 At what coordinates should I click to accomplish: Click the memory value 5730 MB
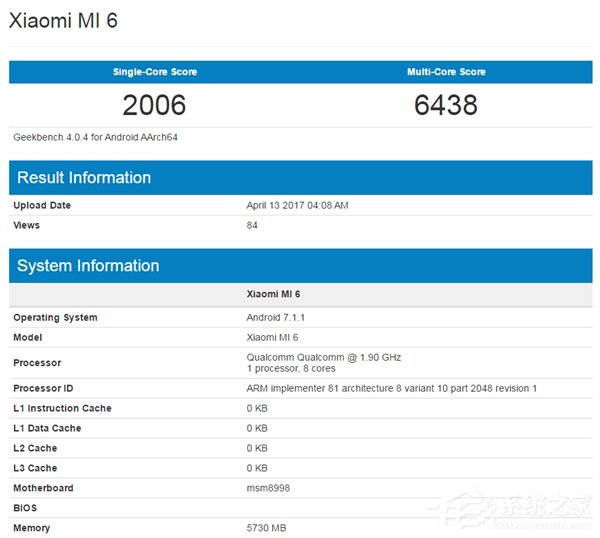(266, 528)
